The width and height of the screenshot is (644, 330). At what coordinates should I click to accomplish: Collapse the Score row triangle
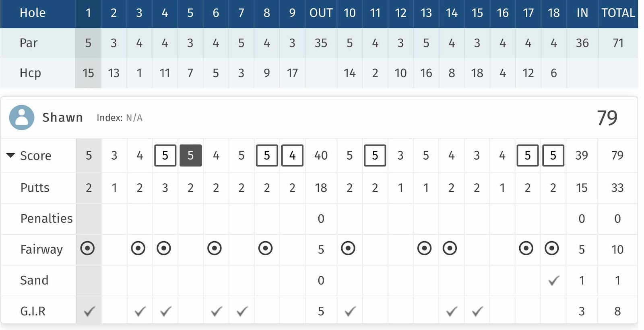[11, 155]
